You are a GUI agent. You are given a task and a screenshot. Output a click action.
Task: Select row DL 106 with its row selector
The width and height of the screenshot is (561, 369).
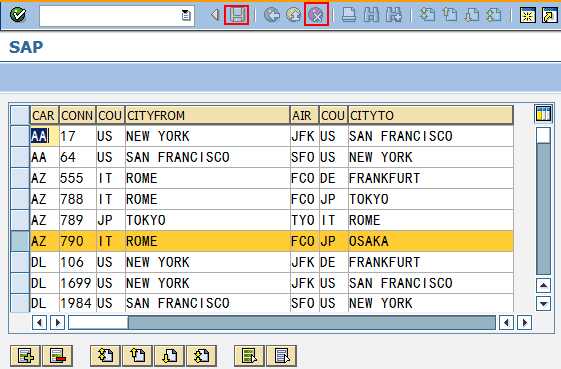20,262
